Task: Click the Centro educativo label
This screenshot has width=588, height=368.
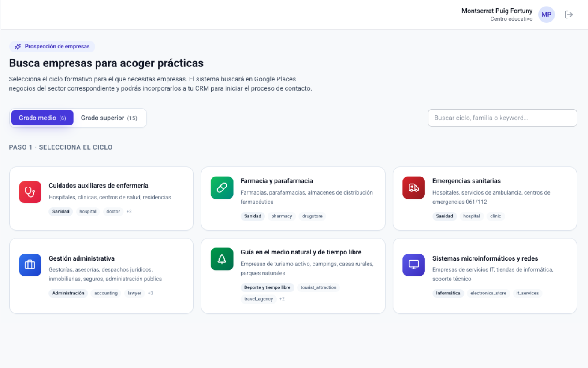Action: 511,19
